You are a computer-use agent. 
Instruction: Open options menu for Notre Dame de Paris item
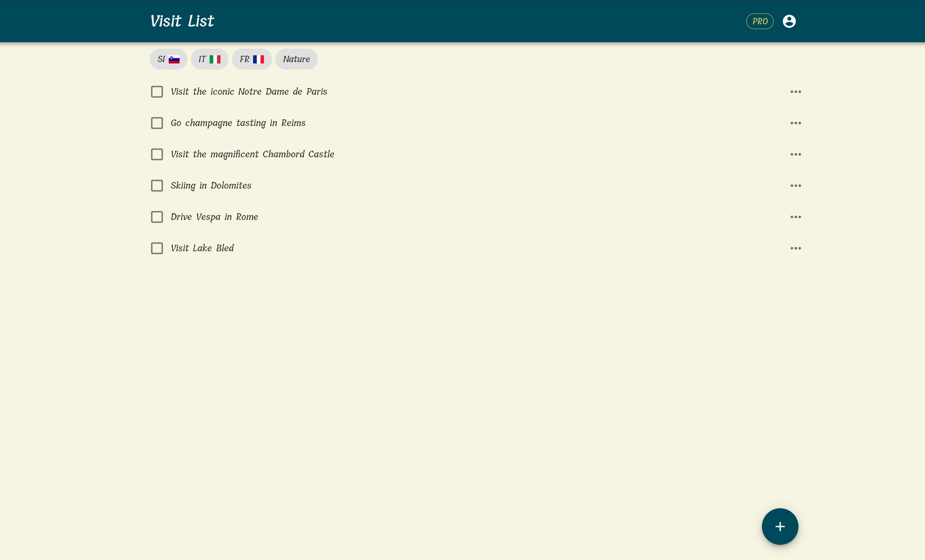tap(795, 92)
